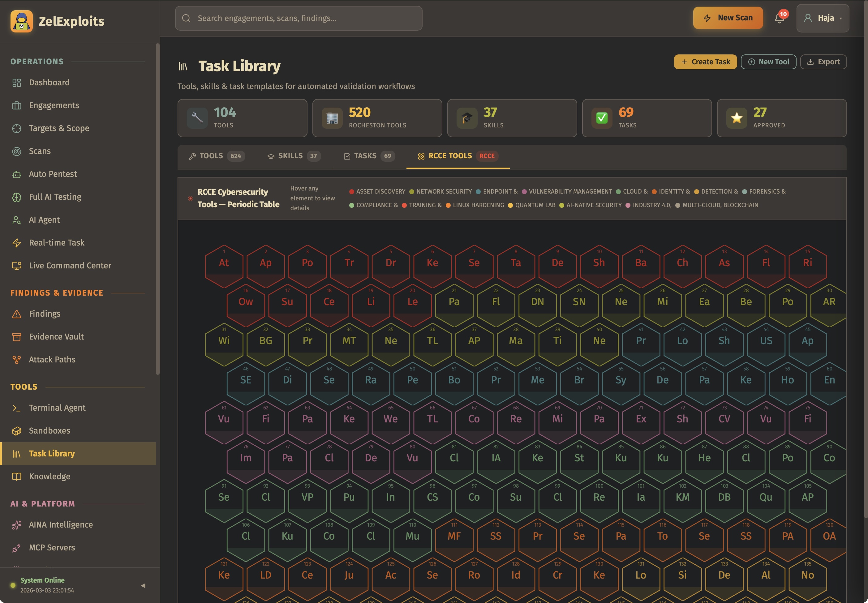
Task: Open the Live Command Center
Action: point(70,265)
